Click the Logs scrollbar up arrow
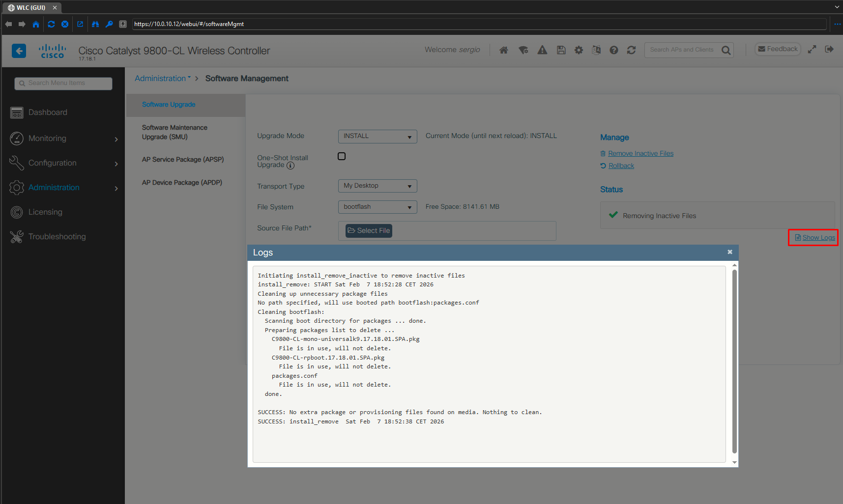 [x=734, y=265]
